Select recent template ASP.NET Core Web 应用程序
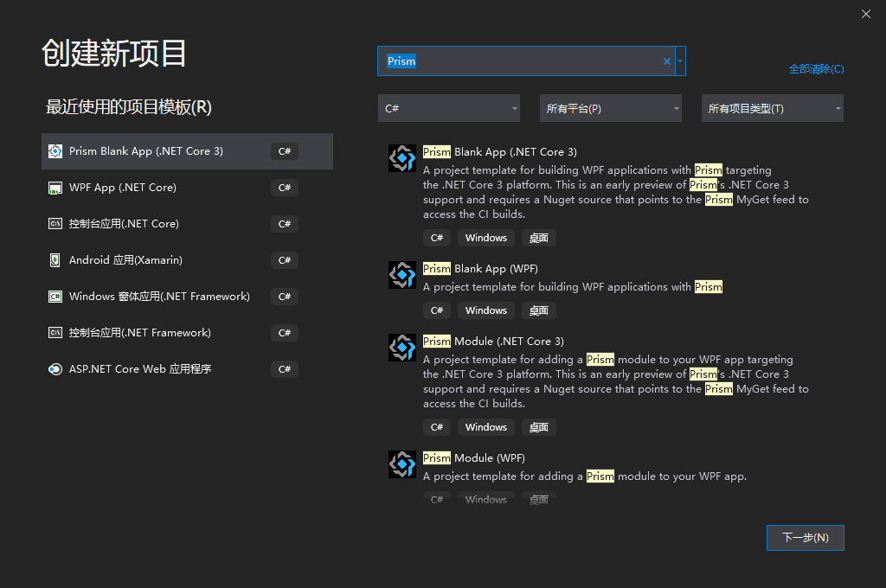Viewport: 886px width, 588px height. [x=187, y=369]
